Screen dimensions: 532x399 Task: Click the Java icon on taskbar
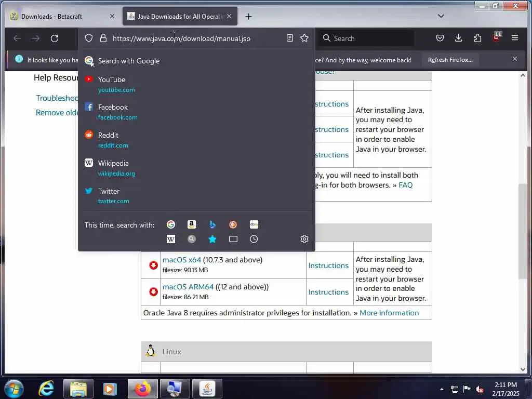[207, 389]
